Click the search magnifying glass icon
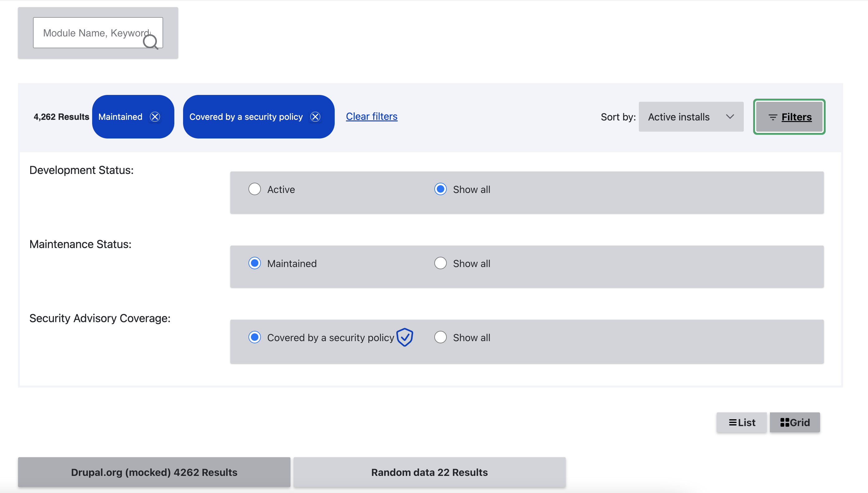This screenshot has width=868, height=493. pos(151,42)
